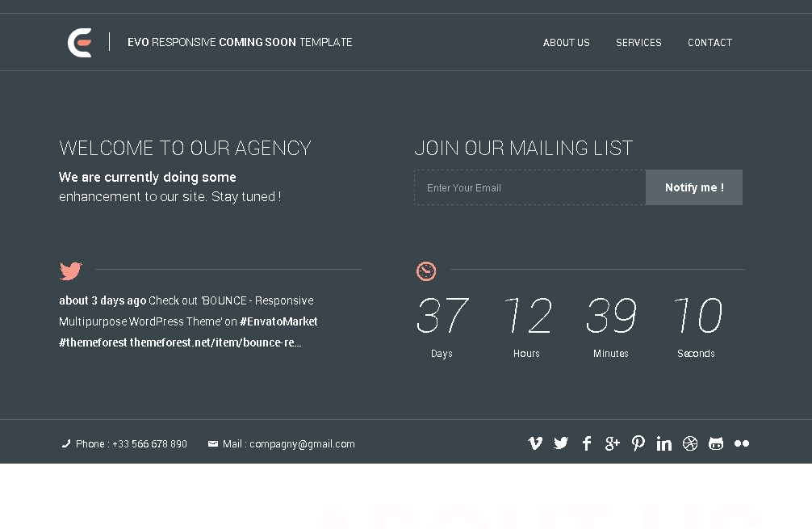Follow the #EnvatoMarket hashtag link

click(x=278, y=321)
